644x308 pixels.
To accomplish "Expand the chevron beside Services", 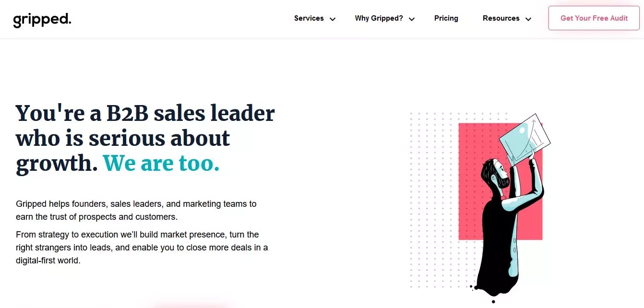I will [333, 19].
